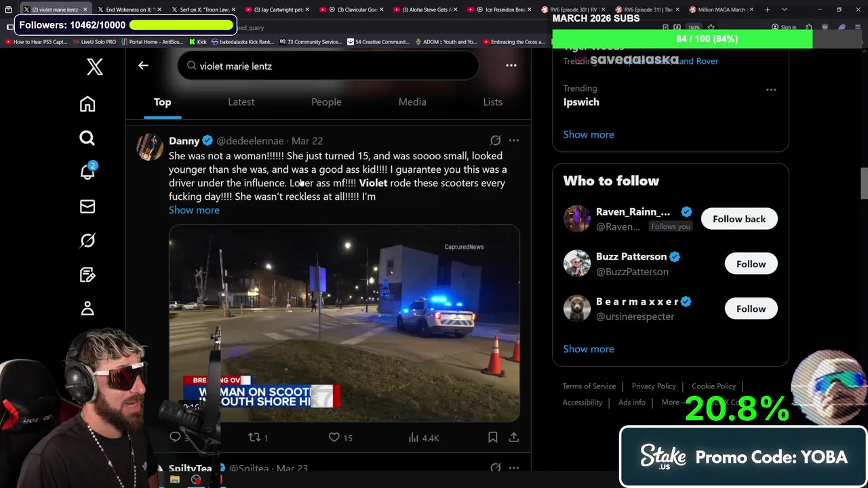Repost Danny's post
The height and width of the screenshot is (488, 868).
259,438
